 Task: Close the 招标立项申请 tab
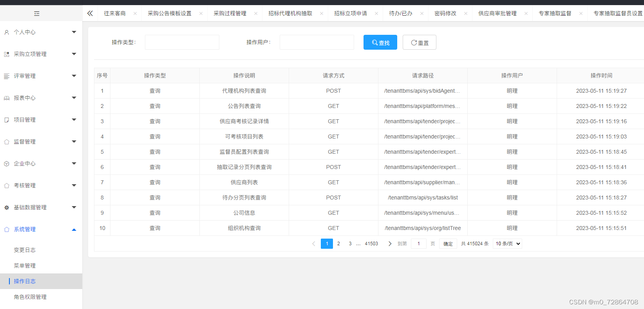(376, 13)
